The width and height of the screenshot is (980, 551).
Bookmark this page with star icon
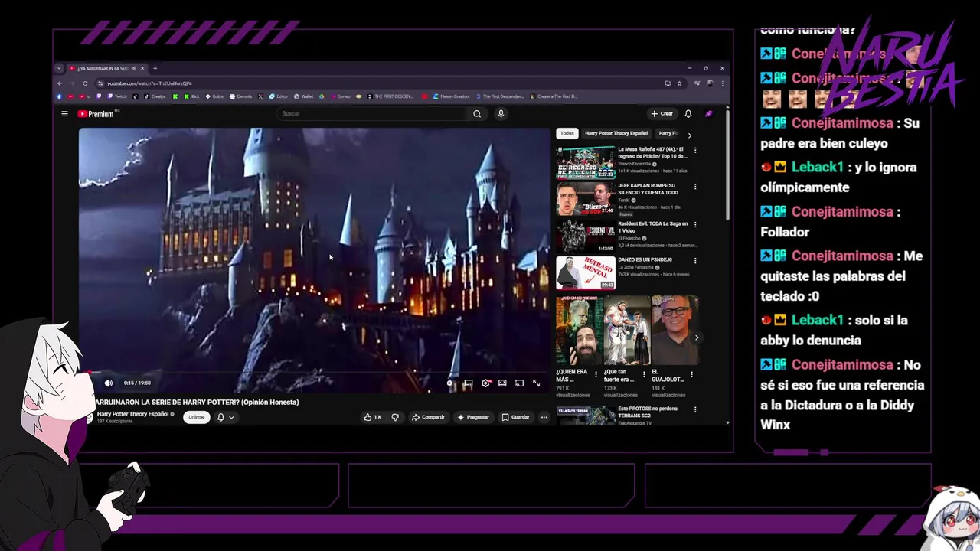pos(679,83)
